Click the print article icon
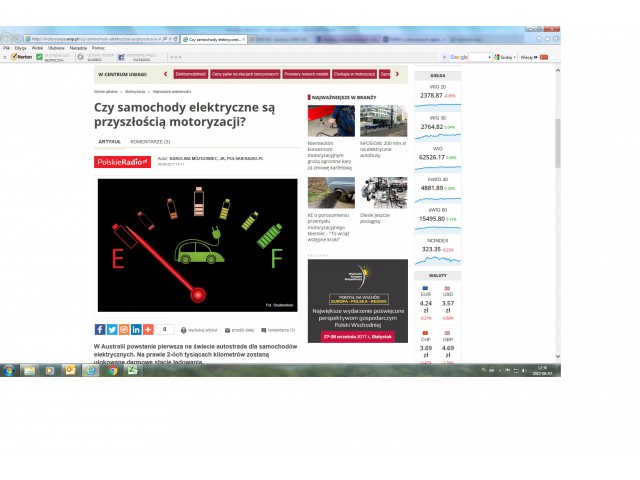 point(182,329)
